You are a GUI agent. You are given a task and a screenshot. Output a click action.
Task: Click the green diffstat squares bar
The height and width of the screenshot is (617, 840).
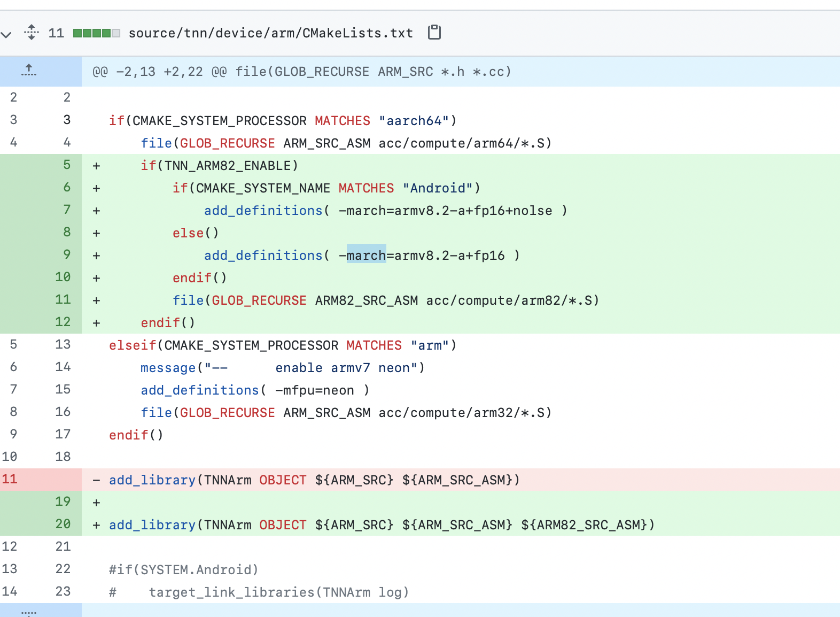point(97,33)
